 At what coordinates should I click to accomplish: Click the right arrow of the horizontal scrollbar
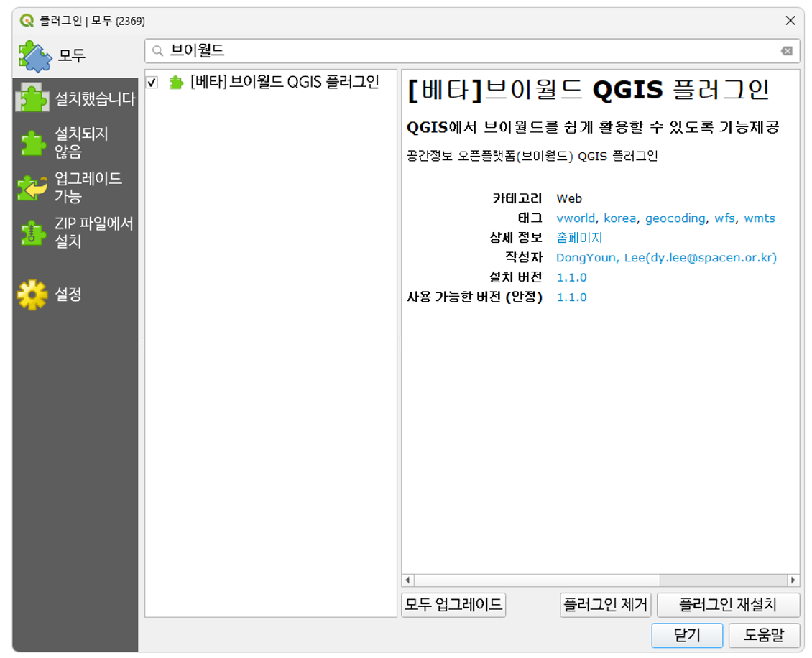point(793,580)
